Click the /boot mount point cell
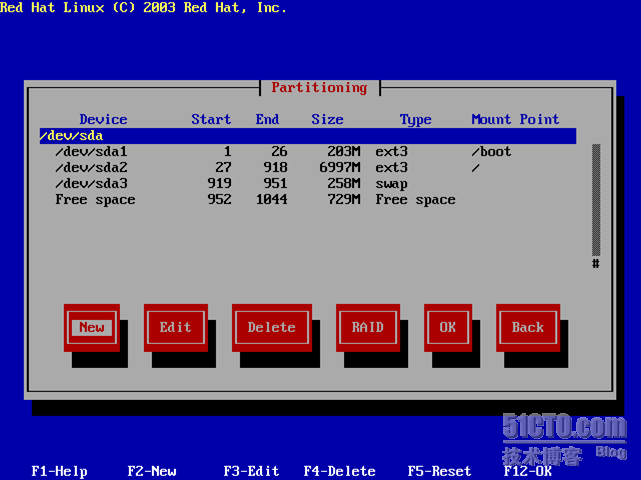This screenshot has width=641, height=480. point(491,152)
